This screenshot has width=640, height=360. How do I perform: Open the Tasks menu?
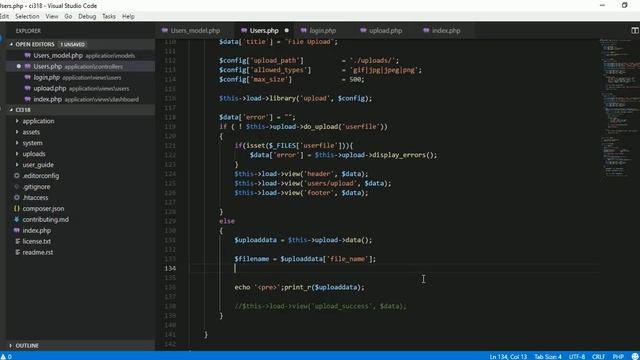(x=109, y=16)
